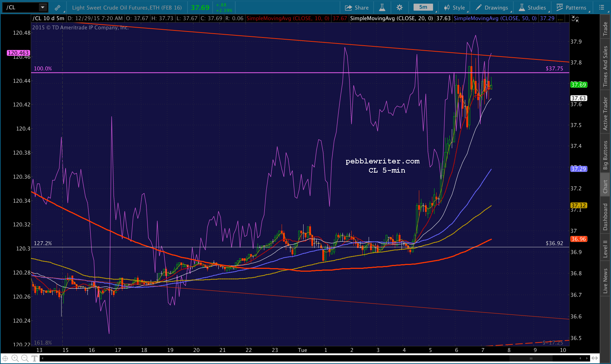Click the zoom out magnifier icon
This screenshot has height=364, width=611.
tap(24, 358)
